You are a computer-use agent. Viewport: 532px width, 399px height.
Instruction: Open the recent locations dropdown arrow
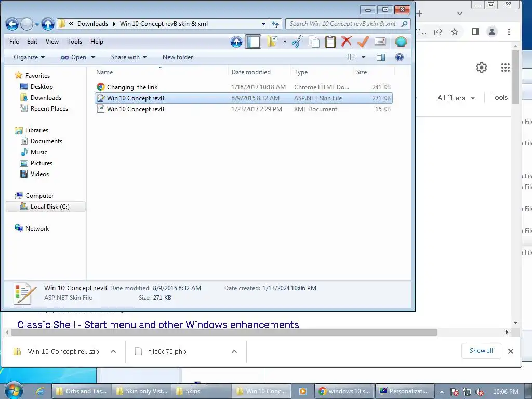point(37,24)
